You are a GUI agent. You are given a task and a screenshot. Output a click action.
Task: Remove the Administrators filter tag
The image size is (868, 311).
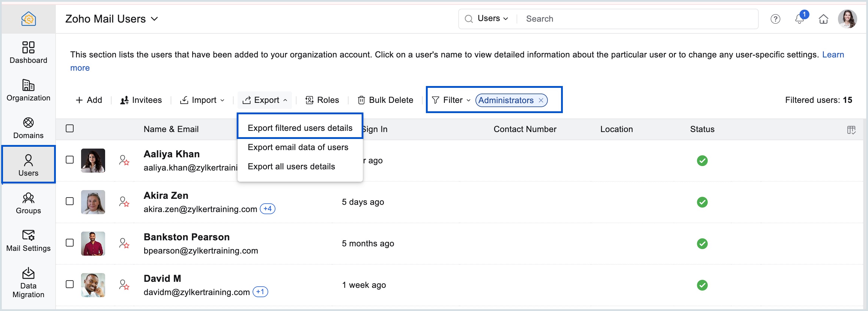pyautogui.click(x=541, y=100)
